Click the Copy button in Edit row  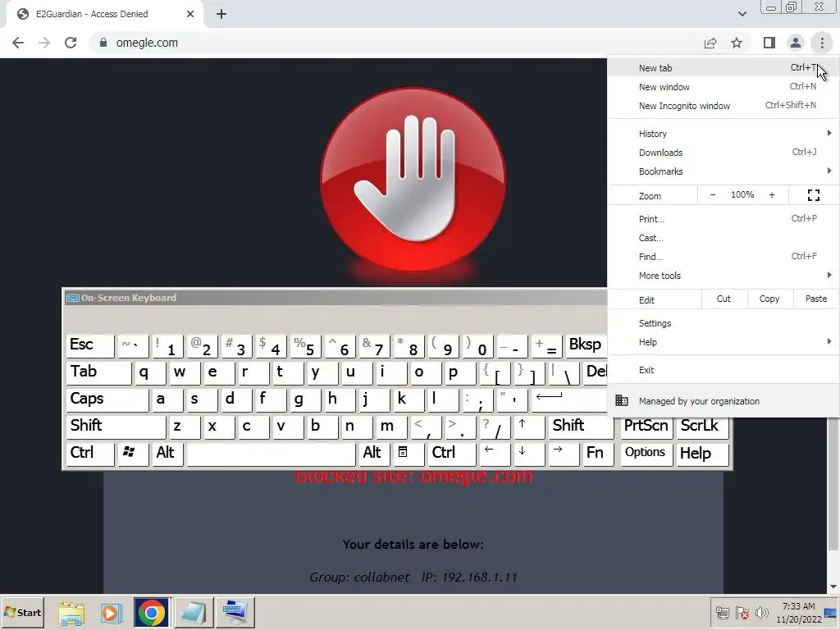pyautogui.click(x=769, y=299)
